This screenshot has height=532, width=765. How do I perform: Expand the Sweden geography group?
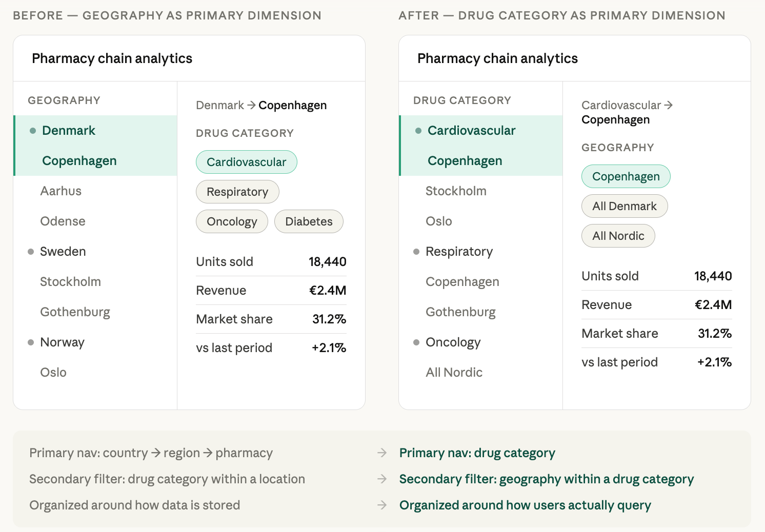pos(63,252)
